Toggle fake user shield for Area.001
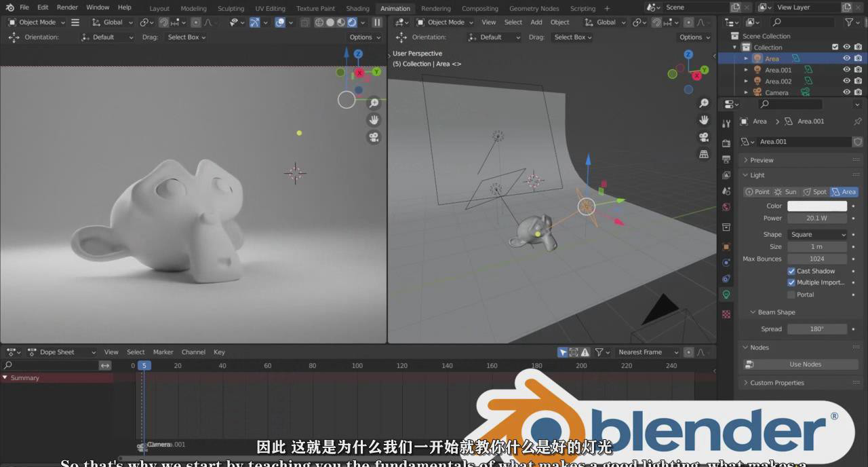 (858, 142)
